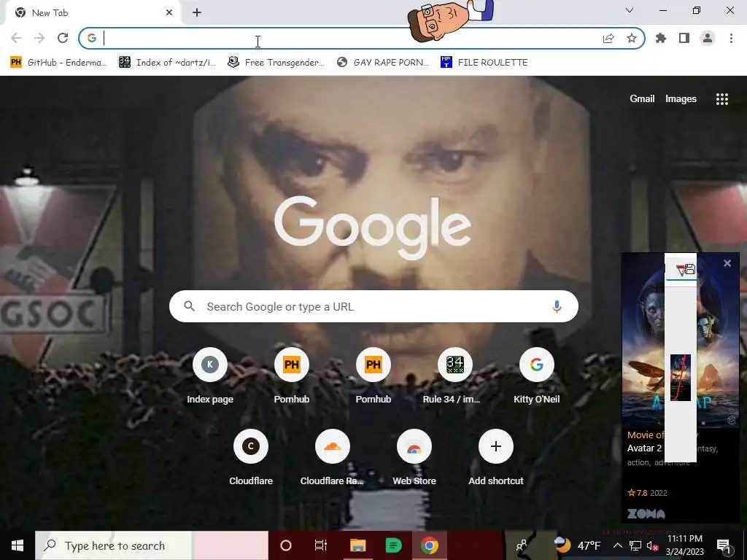
Task: Toggle the Chrome side panel
Action: (684, 38)
